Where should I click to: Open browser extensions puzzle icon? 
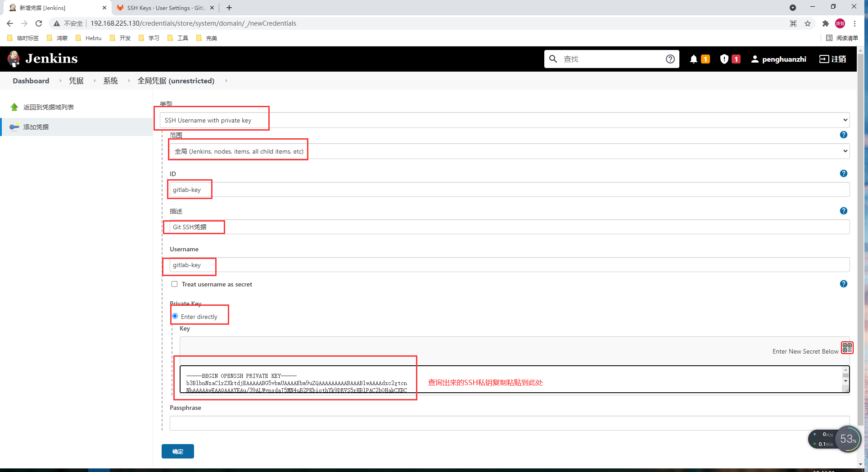825,23
